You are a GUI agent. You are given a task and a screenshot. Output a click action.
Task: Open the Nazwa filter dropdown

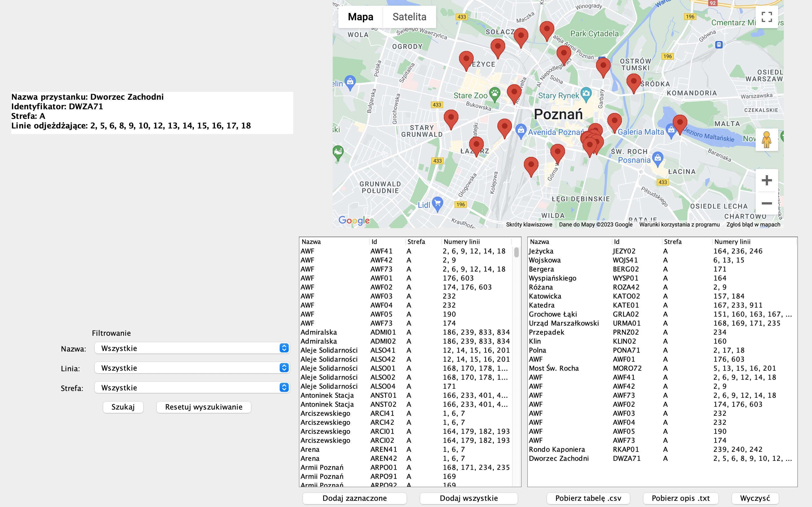pos(192,348)
